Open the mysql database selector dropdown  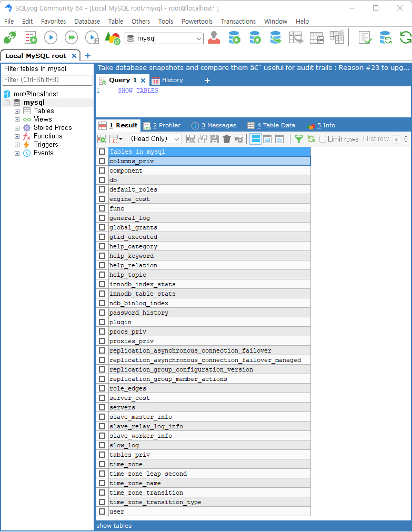point(164,38)
